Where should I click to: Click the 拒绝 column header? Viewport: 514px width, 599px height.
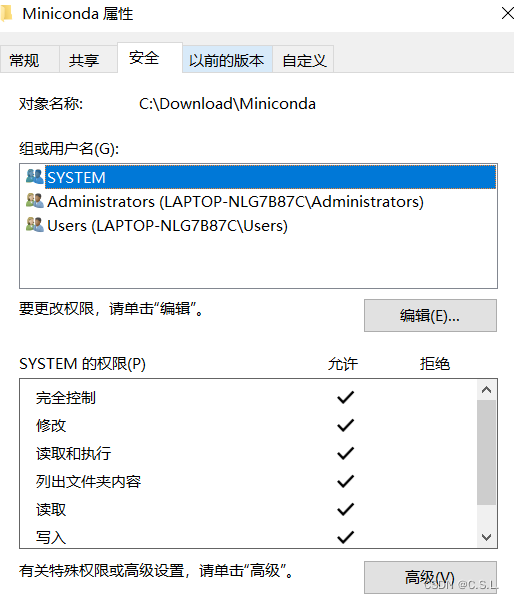[x=435, y=364]
